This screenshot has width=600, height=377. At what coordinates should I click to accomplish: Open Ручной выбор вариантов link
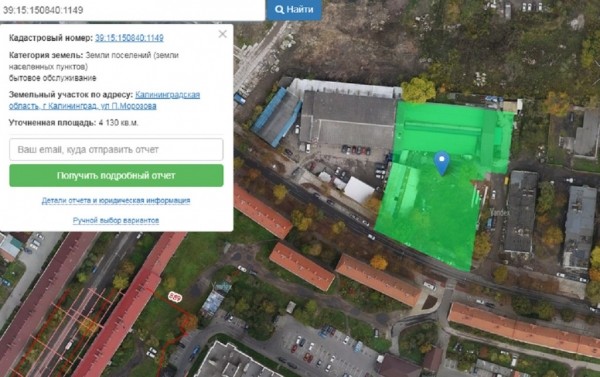116,220
